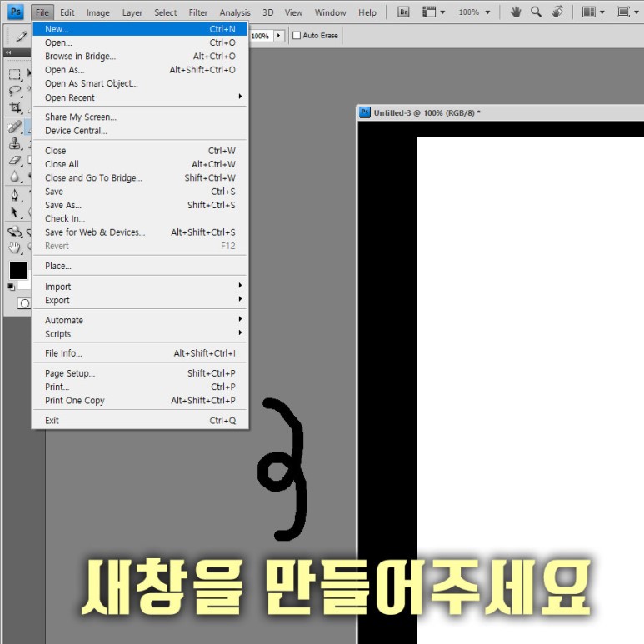Image resolution: width=644 pixels, height=644 pixels.
Task: Select the Rotate View tool icon
Action: (x=557, y=12)
